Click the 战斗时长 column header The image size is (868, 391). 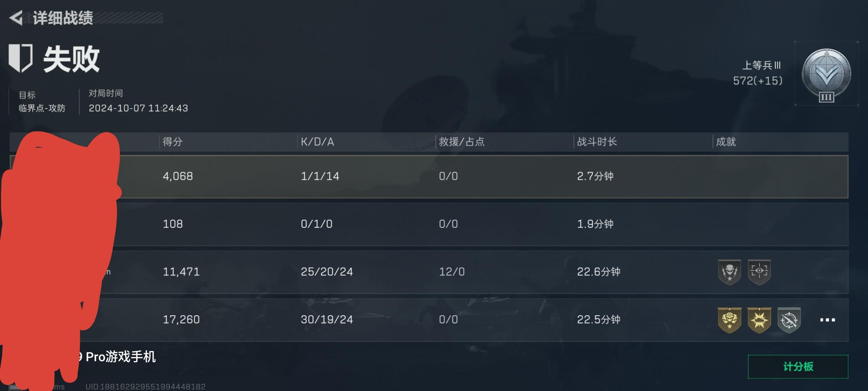point(597,142)
